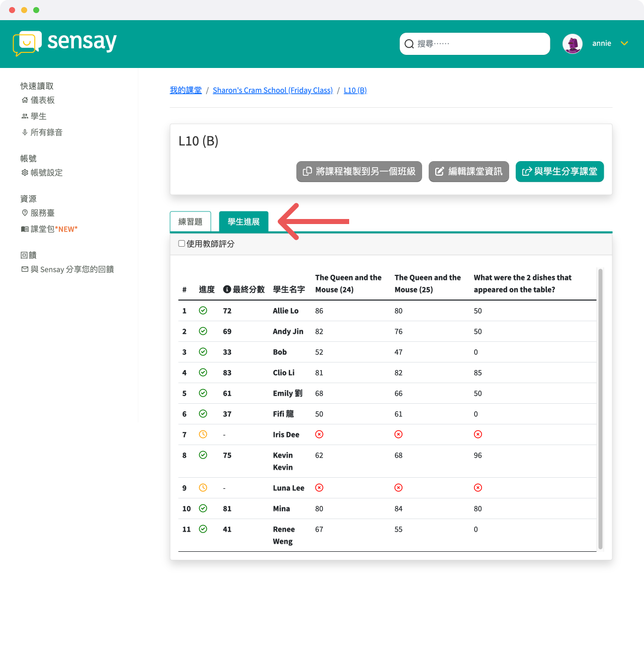Click Iris Dee's red X under dishes question

[x=478, y=434]
